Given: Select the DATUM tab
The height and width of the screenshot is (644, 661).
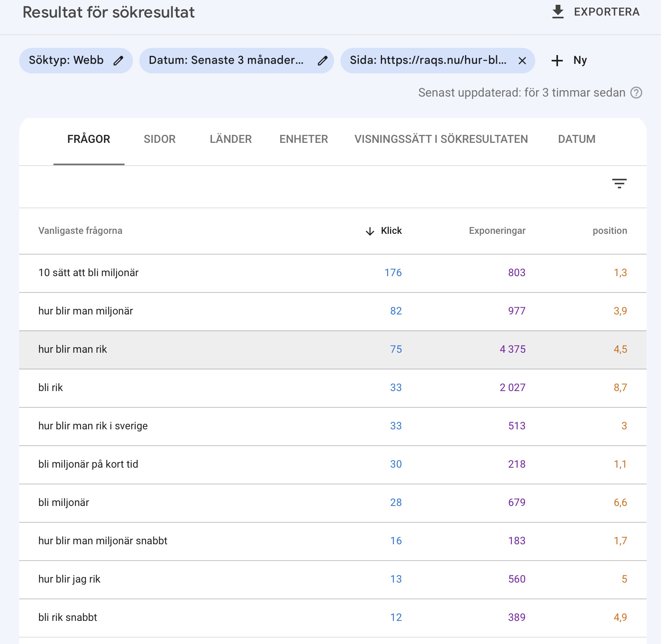Looking at the screenshot, I should click(x=576, y=139).
